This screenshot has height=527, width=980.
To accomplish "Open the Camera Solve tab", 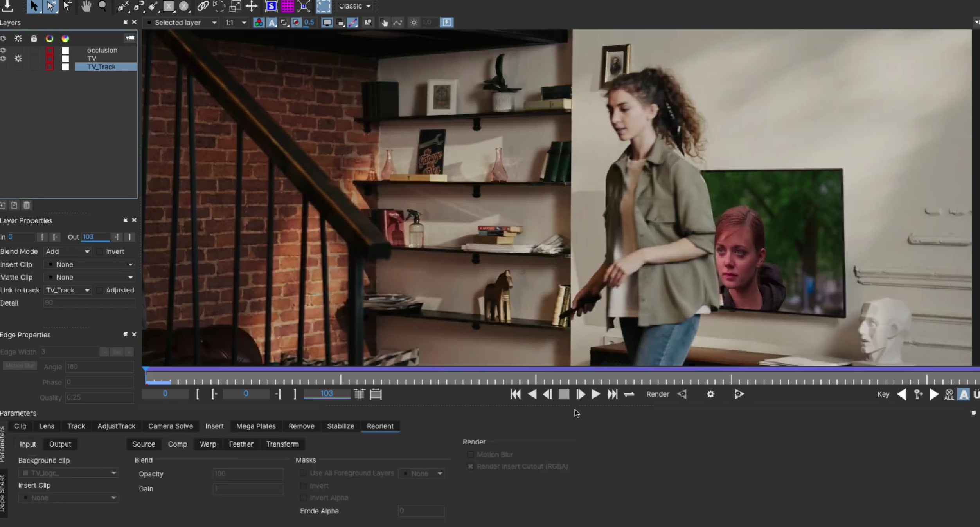I will click(170, 426).
